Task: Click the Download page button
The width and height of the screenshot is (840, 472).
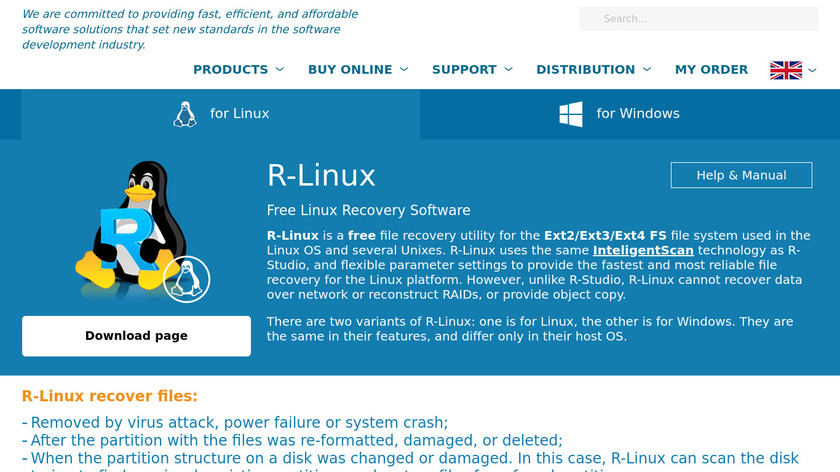Action: pyautogui.click(x=136, y=336)
